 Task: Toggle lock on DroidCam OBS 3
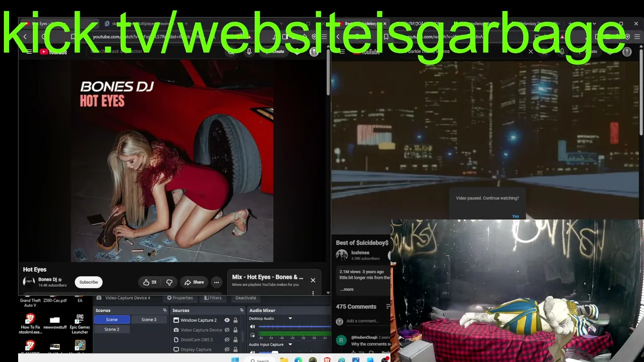[x=235, y=340]
